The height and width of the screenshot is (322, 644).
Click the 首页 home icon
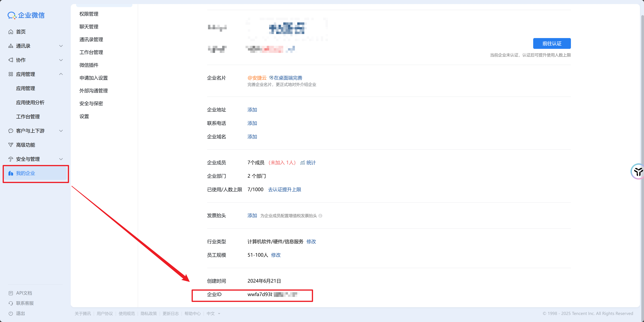pyautogui.click(x=11, y=32)
